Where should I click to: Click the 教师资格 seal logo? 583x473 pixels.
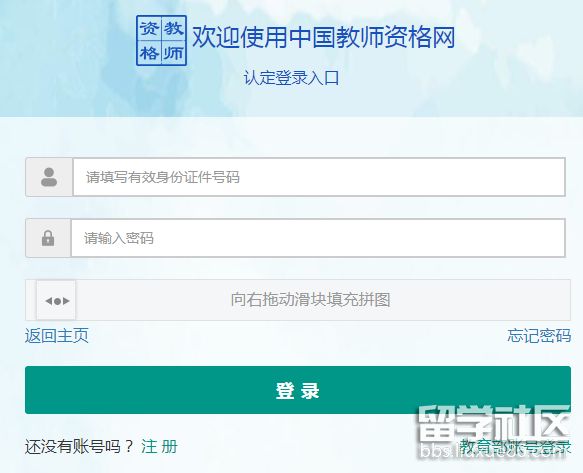tap(161, 41)
